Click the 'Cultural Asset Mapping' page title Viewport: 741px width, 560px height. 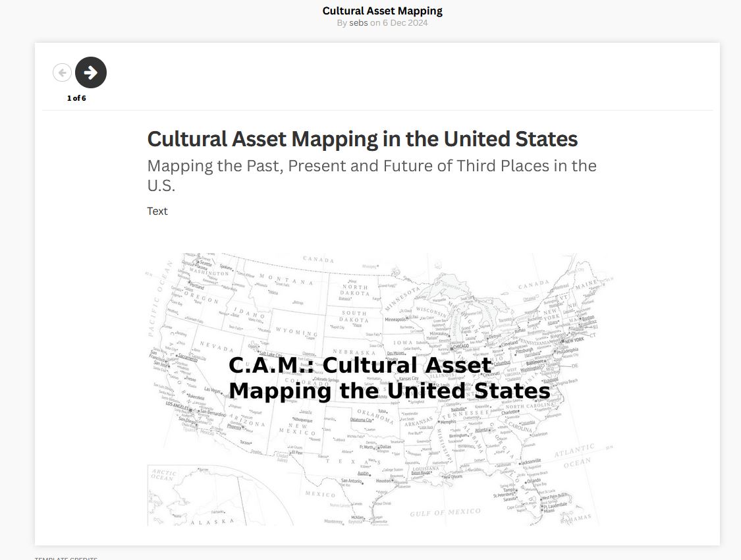click(382, 11)
